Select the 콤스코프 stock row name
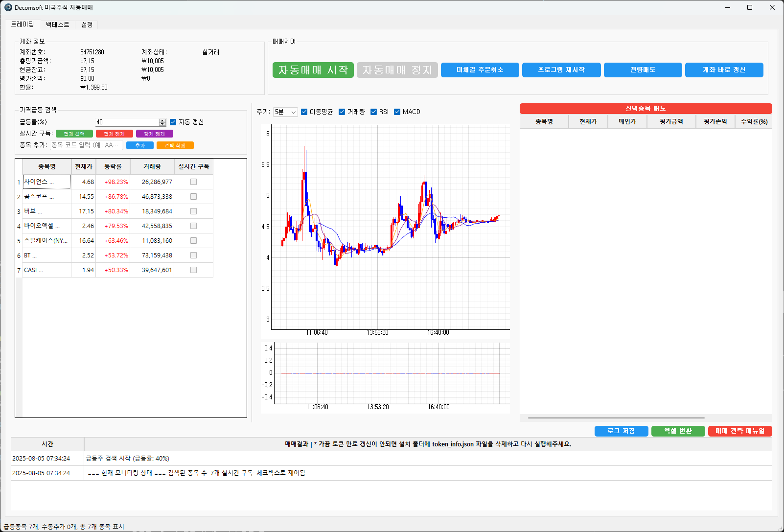This screenshot has width=784, height=532. click(46, 197)
